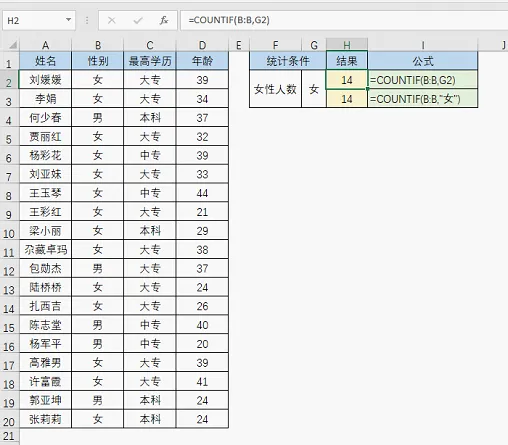Select column A header

[x=46, y=45]
